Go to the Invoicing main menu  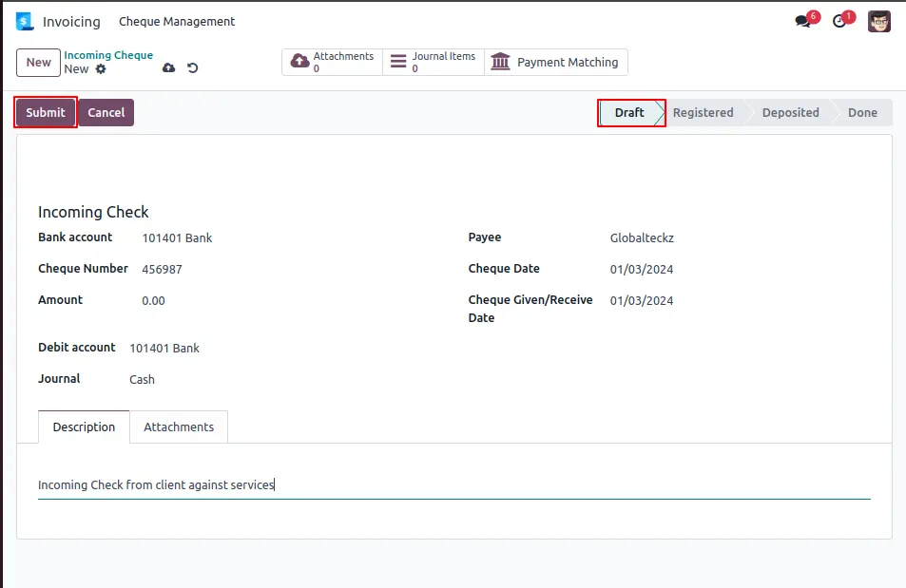[x=71, y=21]
